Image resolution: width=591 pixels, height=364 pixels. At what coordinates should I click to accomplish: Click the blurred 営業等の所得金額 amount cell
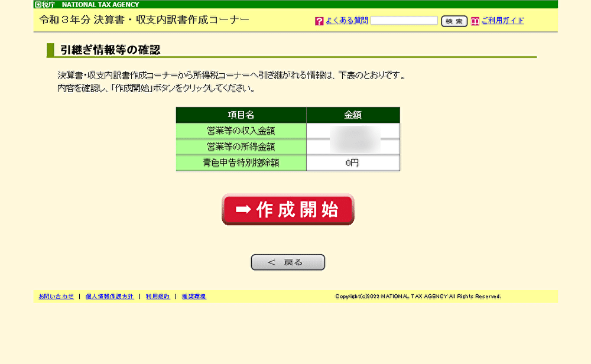353,147
